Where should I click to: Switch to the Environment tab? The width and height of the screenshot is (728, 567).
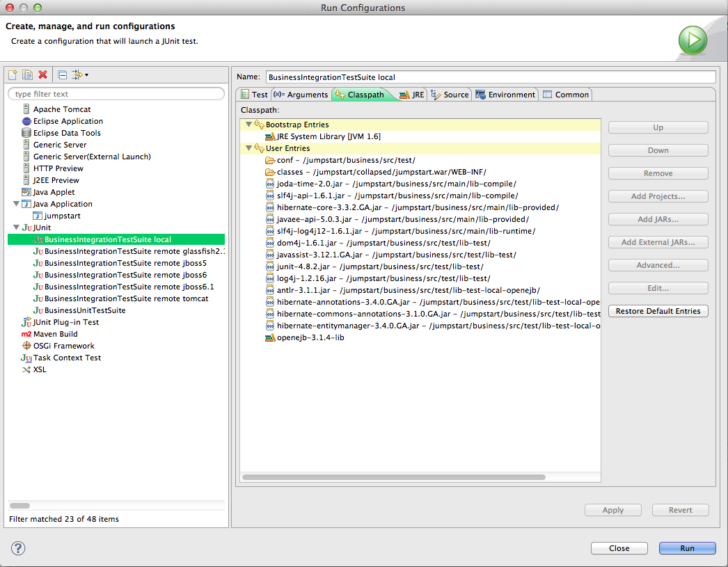506,95
